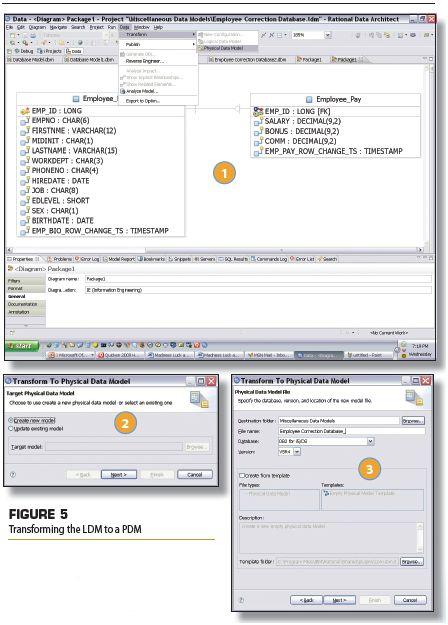Click Browse next to Destination folder
The width and height of the screenshot is (448, 625).
(413, 421)
